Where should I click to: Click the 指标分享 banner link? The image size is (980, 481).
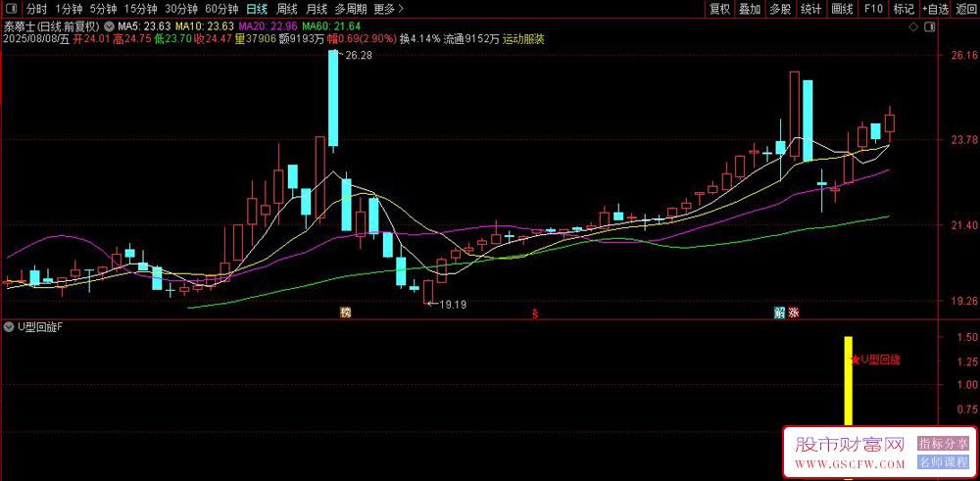click(943, 443)
